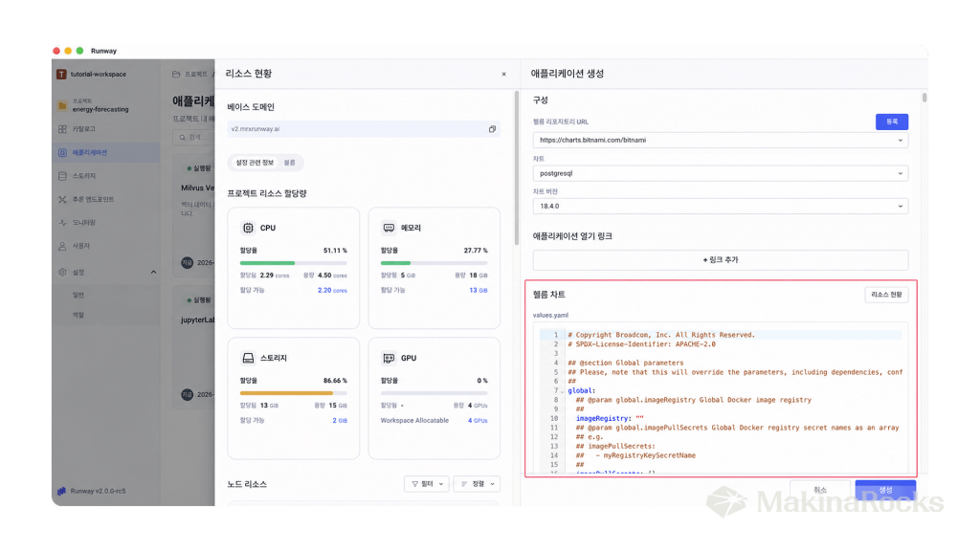Close the 리소스 현황 panel
Image resolution: width=980 pixels, height=551 pixels.
503,75
